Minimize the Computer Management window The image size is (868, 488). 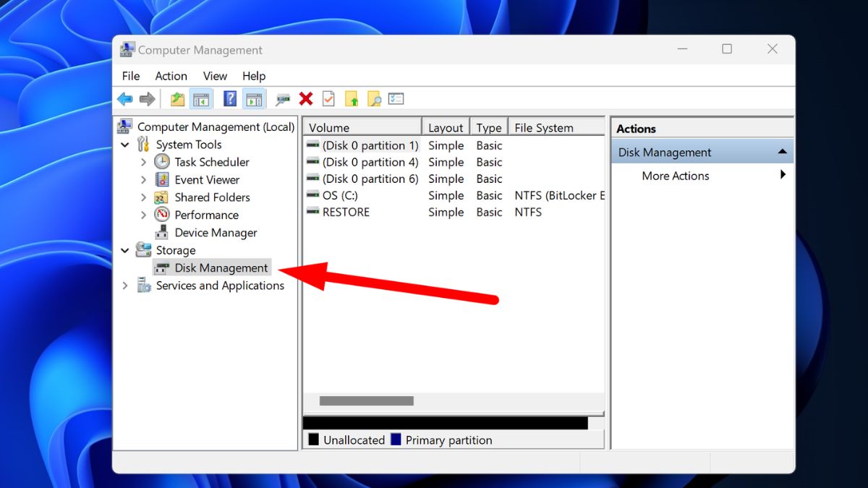point(682,49)
